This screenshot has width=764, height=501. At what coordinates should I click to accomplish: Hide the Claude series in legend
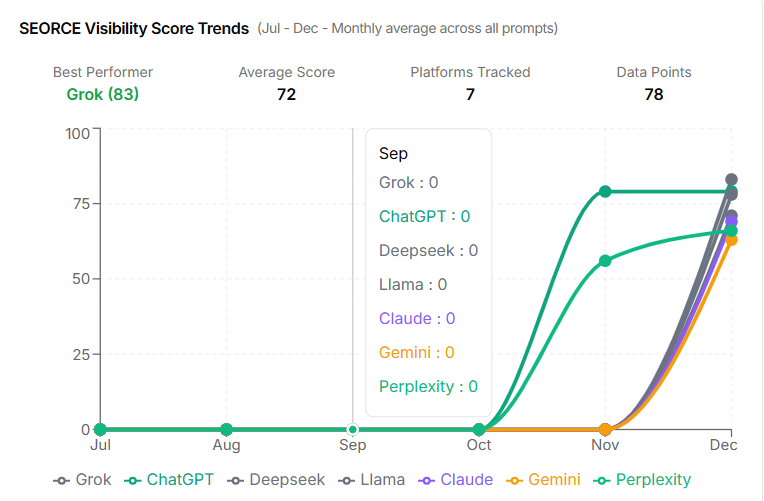pos(456,480)
